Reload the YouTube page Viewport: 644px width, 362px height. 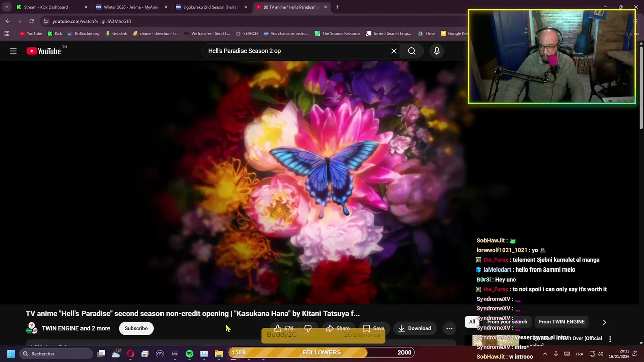tap(31, 21)
